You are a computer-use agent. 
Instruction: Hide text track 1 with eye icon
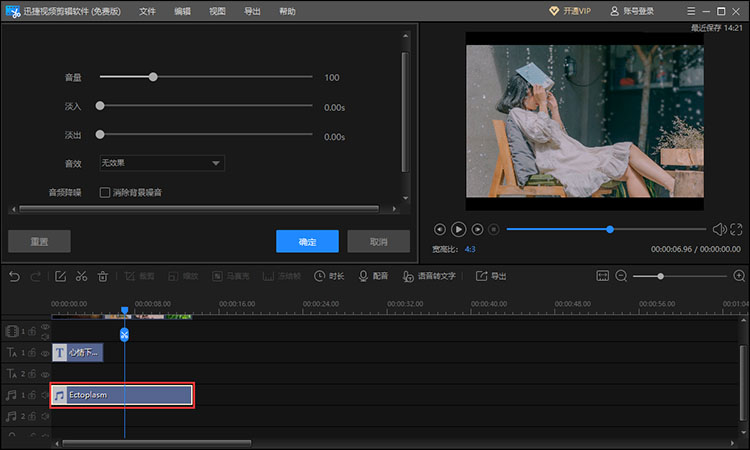point(45,353)
